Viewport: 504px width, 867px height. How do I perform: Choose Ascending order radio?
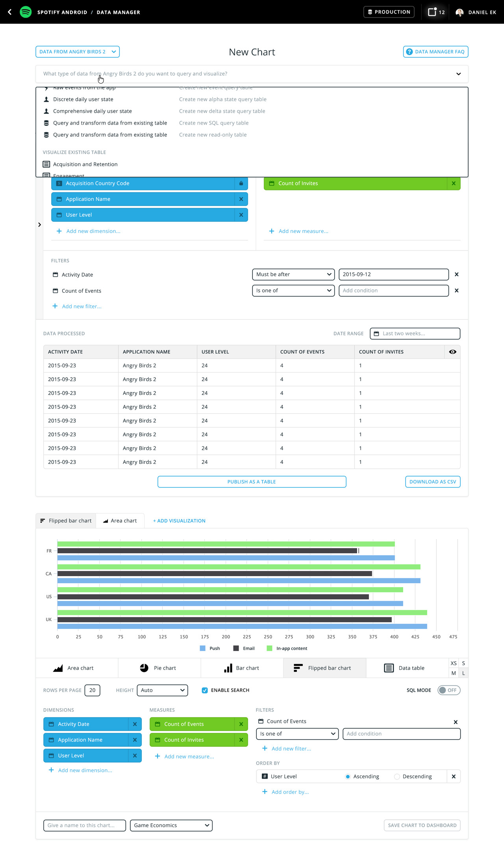pos(348,776)
